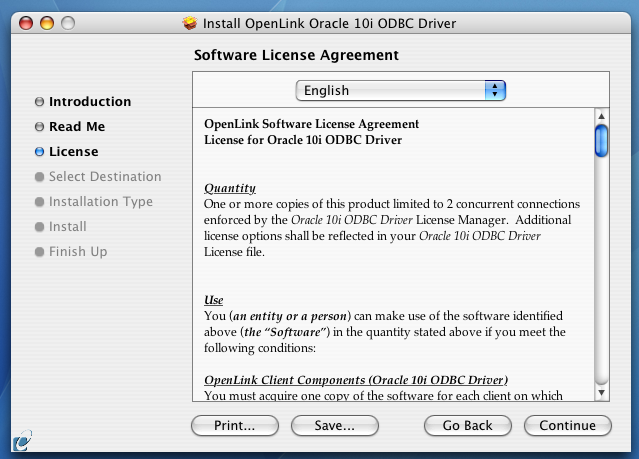Click the Software License Agreement title
The width and height of the screenshot is (639, 459).
coord(296,55)
